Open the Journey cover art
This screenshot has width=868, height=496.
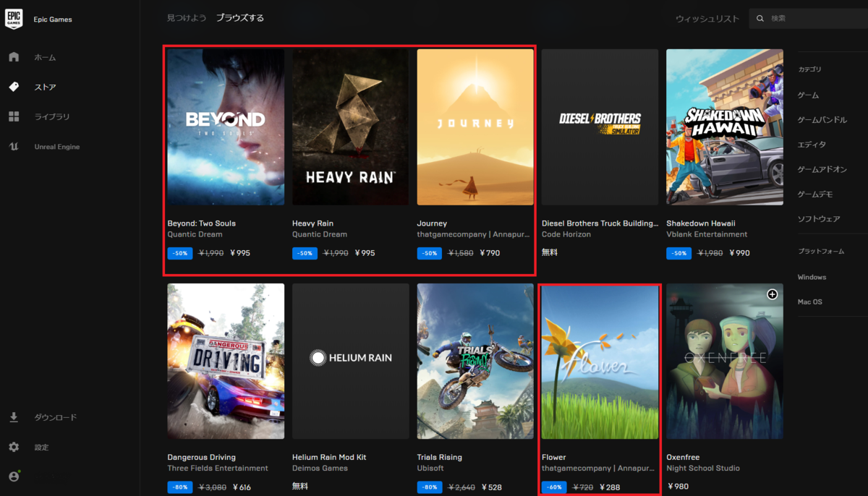coord(475,127)
